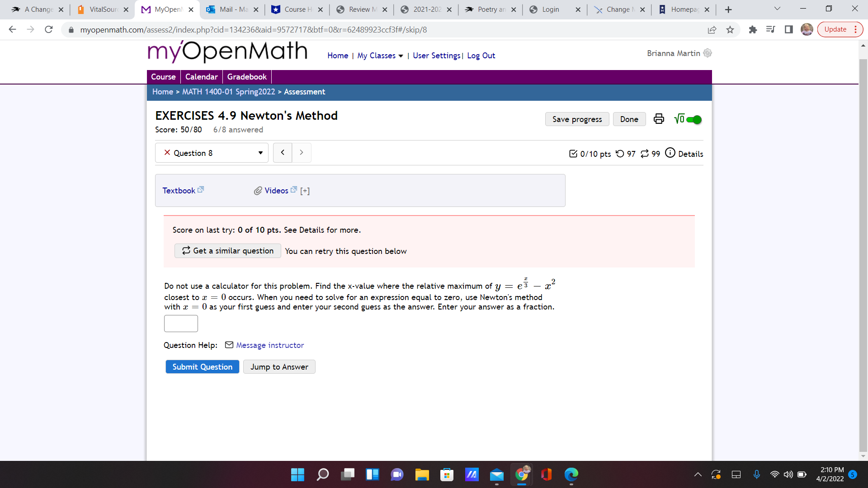
Task: Expand the My Classes menu
Action: (x=380, y=56)
